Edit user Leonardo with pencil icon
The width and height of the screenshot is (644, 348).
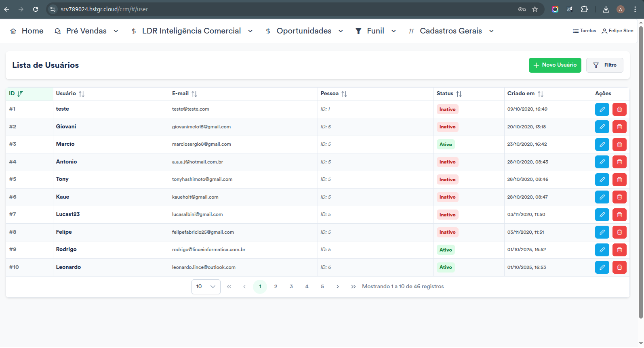coord(602,267)
